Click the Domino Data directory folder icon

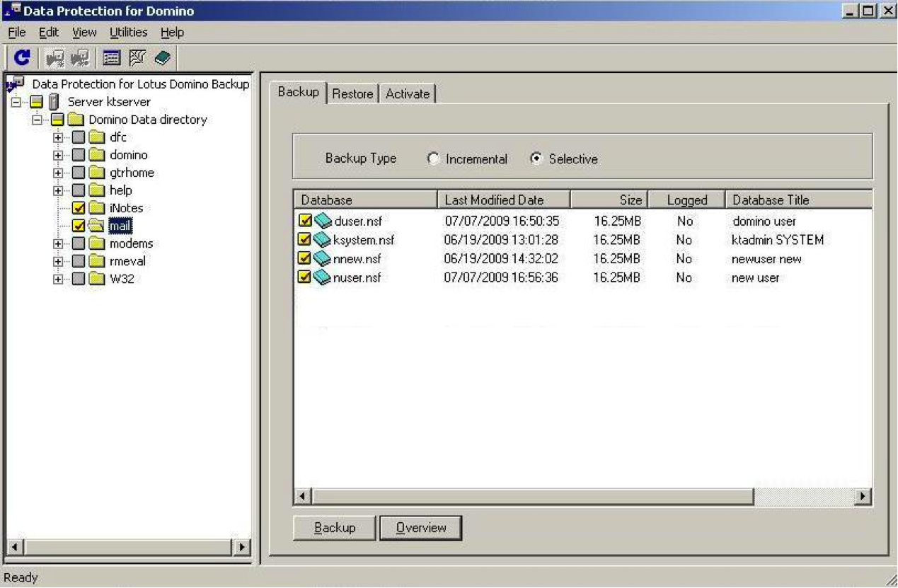coord(76,120)
